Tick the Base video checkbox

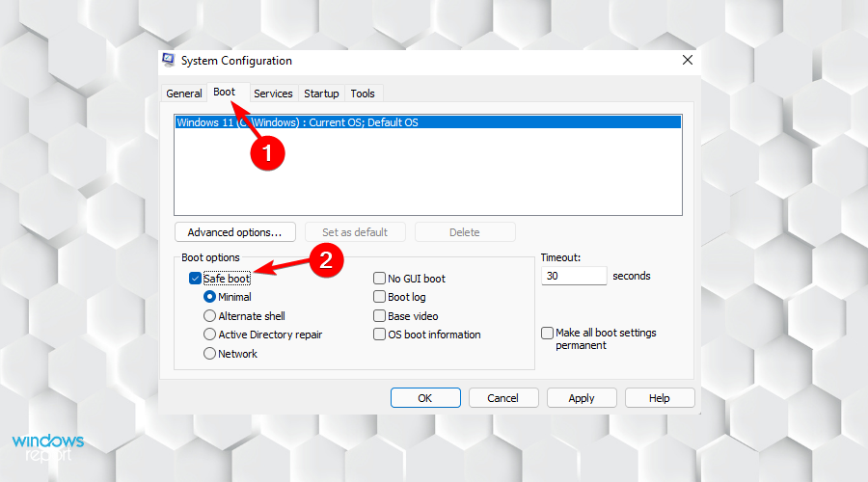coord(379,315)
